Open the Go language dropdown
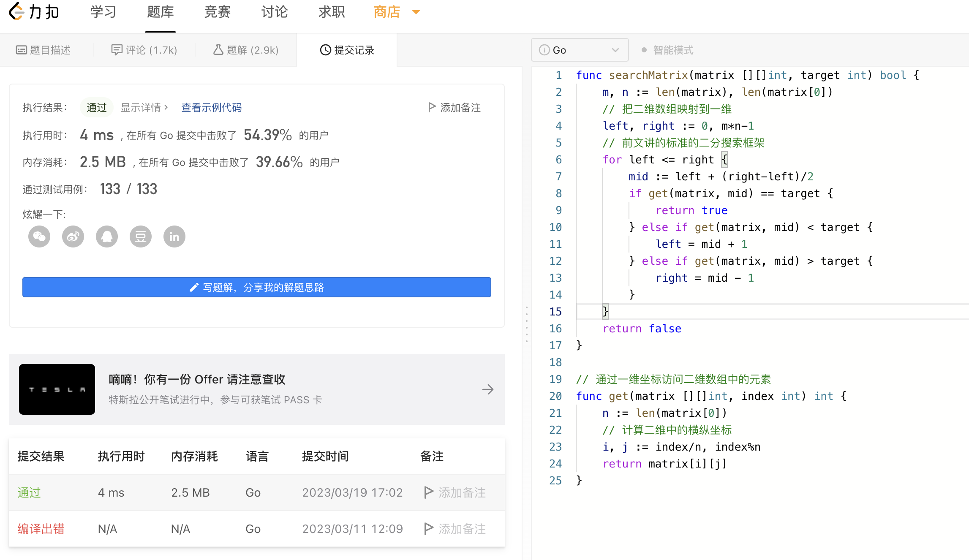This screenshot has width=969, height=560. [580, 50]
